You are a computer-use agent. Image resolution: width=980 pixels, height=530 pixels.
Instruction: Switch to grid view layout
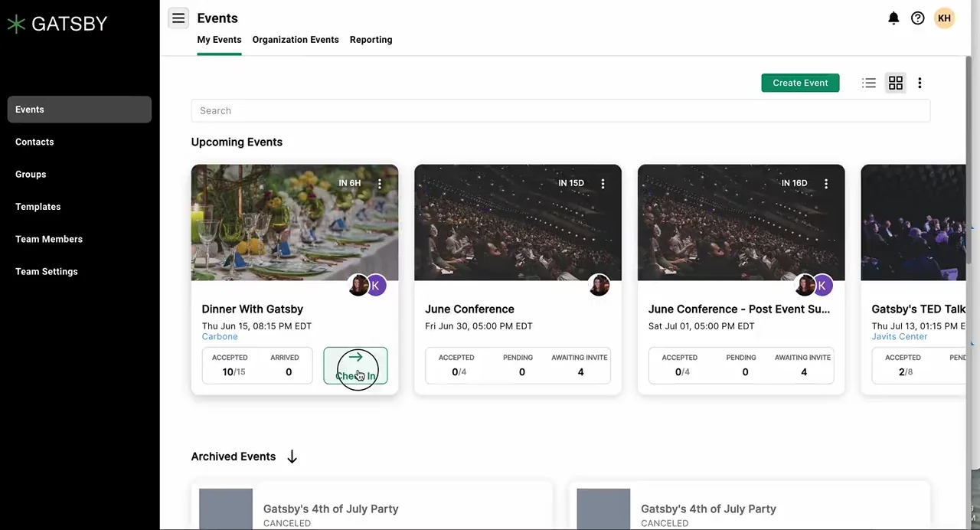[896, 83]
